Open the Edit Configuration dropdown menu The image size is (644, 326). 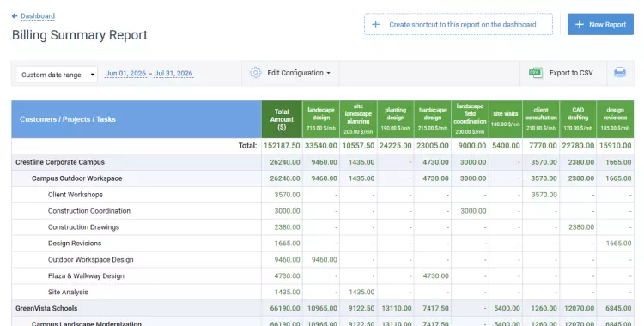coord(299,73)
